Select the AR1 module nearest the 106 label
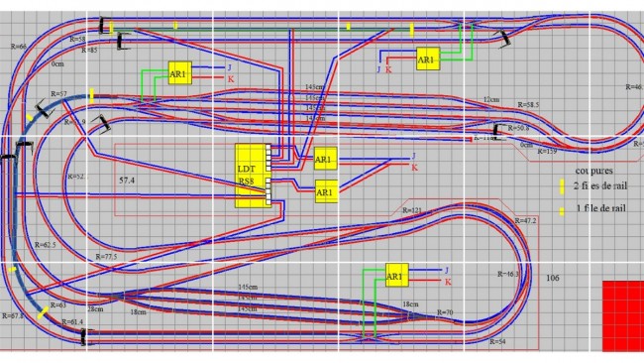Image resolution: width=644 pixels, height=363 pixels. (397, 275)
